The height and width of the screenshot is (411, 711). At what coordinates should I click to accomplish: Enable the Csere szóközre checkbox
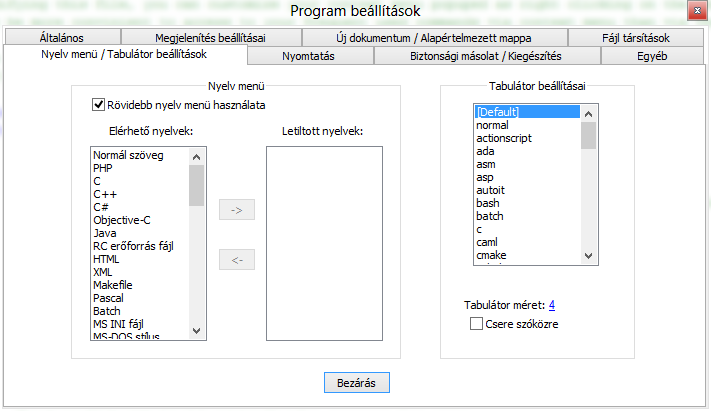[x=476, y=324]
